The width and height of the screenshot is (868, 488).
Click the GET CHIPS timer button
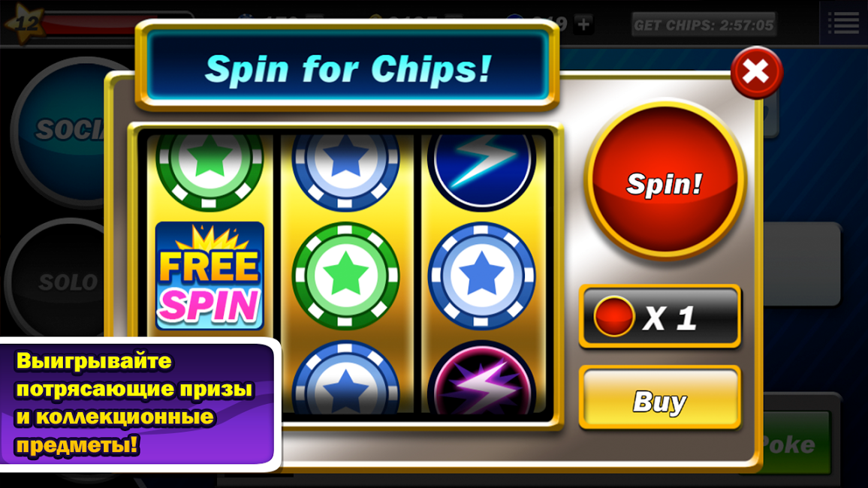(x=704, y=25)
